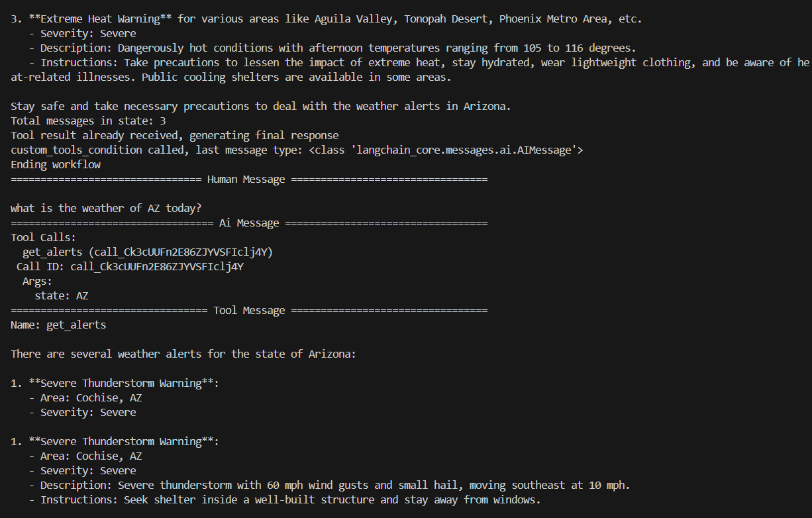Click the 'Call ID:' line

click(x=130, y=266)
